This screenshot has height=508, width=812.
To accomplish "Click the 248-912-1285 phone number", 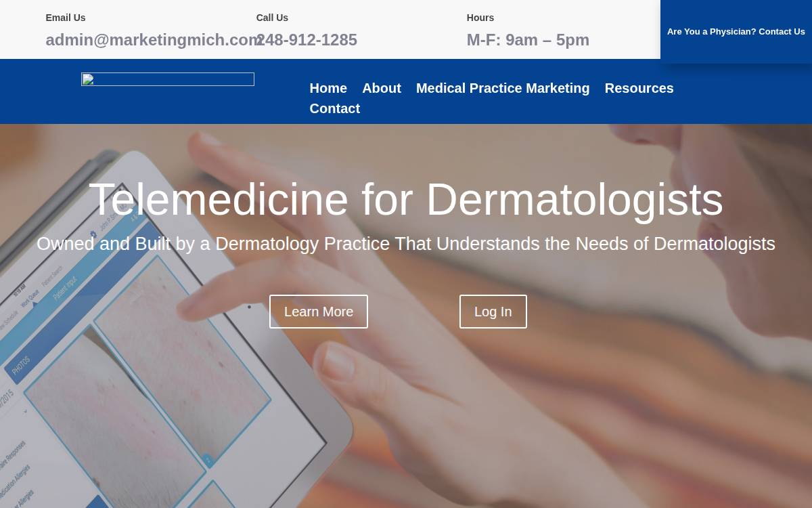I will 307,40.
